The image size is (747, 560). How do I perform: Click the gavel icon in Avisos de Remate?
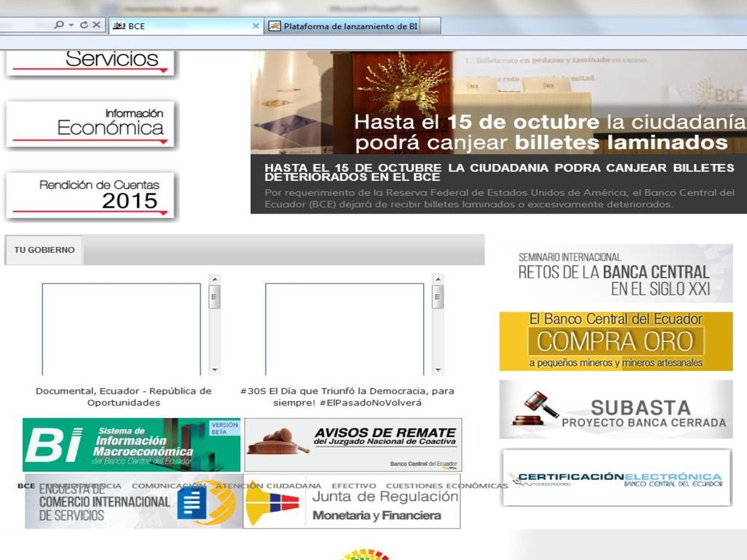[277, 441]
